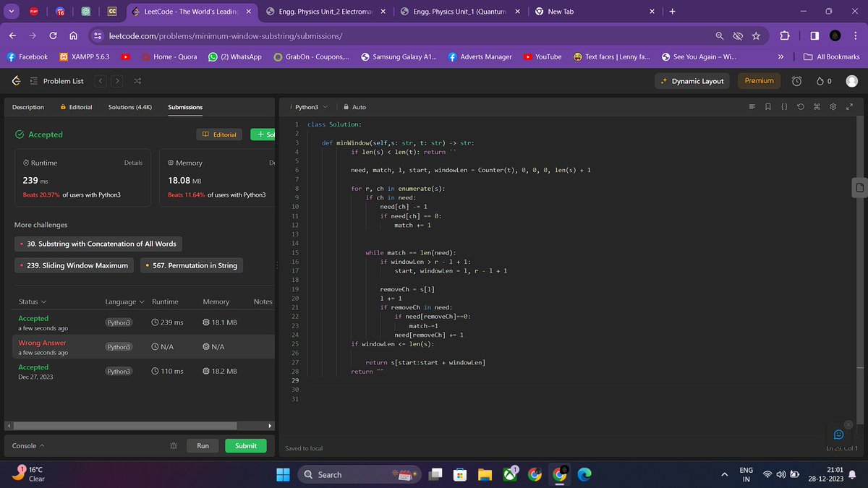Open the Accepted Dec 27, 2023 submission
This screenshot has height=488, width=868.
[x=145, y=372]
